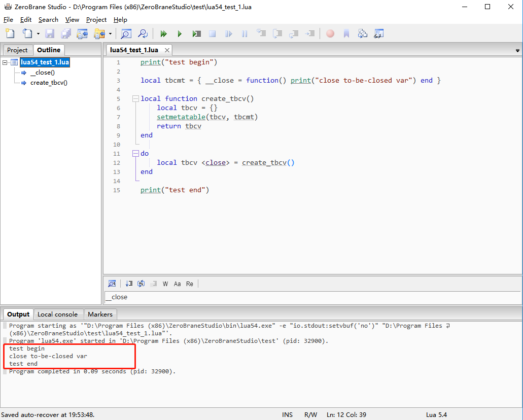Toggle a breakpoint on current line
523x420 pixels.
(x=330, y=33)
